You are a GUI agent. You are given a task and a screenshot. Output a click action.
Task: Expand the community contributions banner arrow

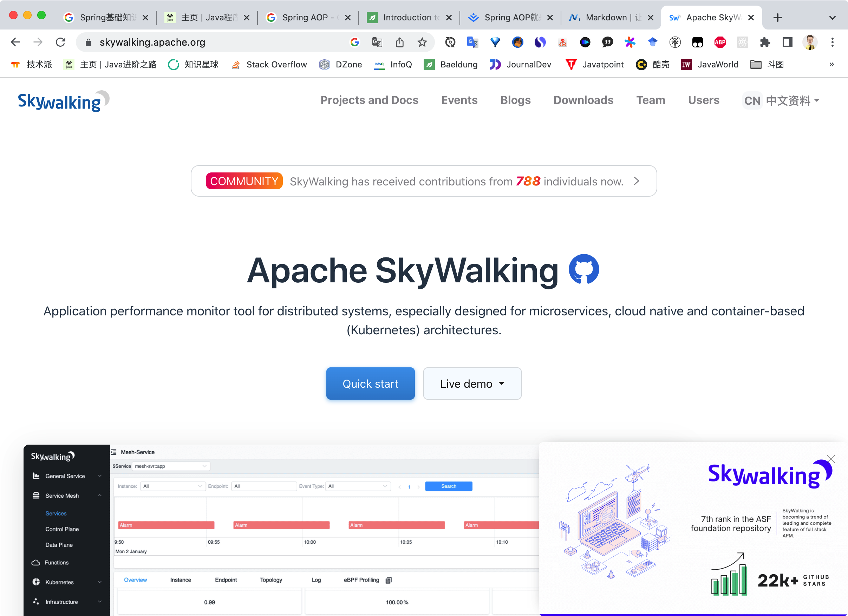coord(637,181)
